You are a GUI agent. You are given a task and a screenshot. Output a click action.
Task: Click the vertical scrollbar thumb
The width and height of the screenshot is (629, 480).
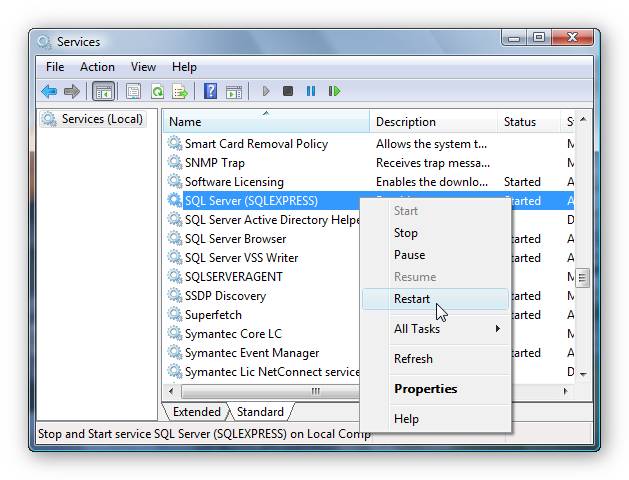583,277
